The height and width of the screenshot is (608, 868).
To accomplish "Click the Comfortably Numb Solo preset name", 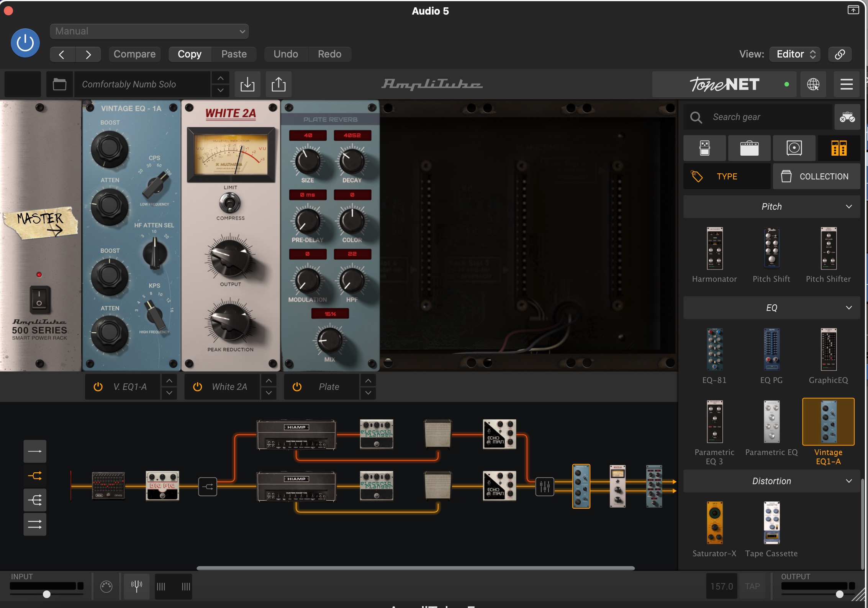I will pyautogui.click(x=142, y=84).
